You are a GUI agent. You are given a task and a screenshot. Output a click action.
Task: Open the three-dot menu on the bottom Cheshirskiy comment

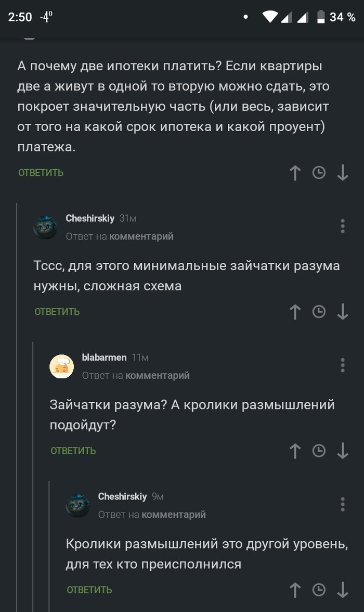tap(343, 504)
